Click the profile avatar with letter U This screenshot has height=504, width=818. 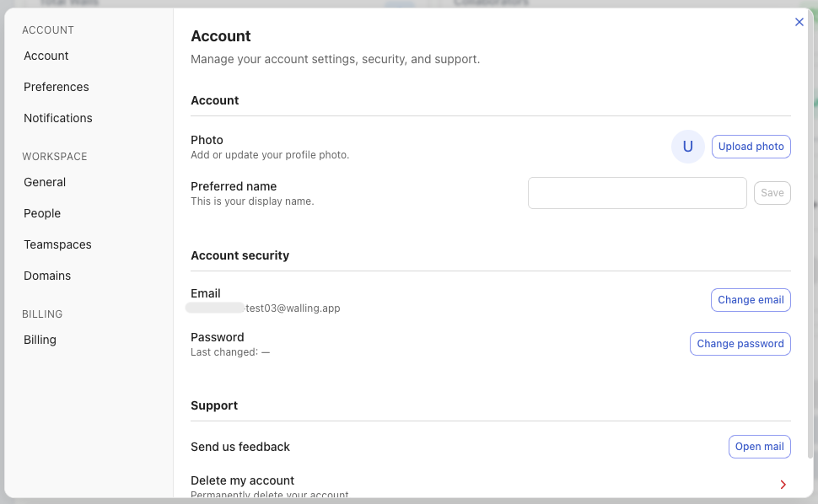687,147
